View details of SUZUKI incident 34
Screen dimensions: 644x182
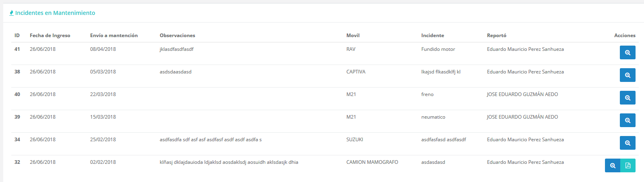[x=627, y=143]
